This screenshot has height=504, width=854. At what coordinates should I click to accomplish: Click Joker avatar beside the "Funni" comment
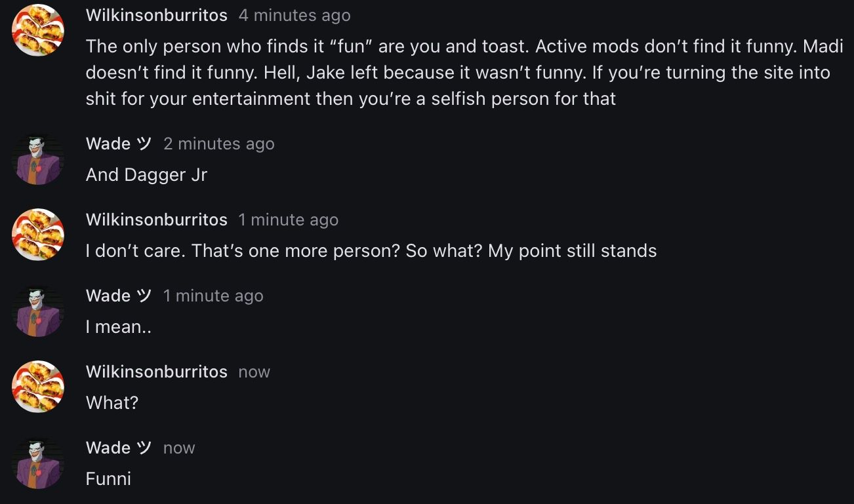[38, 463]
